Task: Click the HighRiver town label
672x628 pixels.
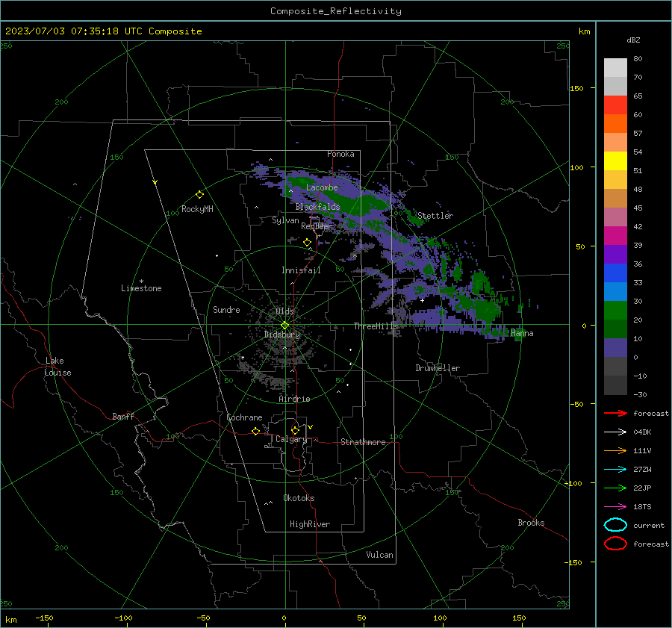Action: click(x=310, y=524)
